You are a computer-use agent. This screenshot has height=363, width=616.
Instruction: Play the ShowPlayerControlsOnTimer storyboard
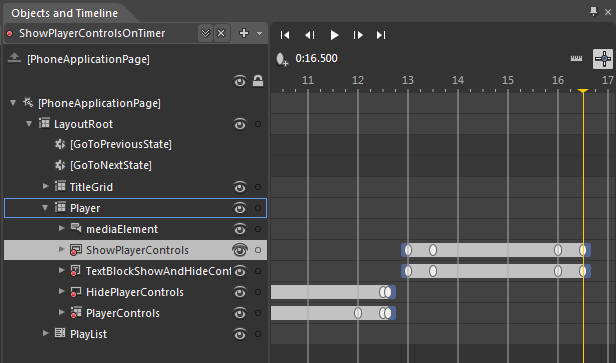coord(334,35)
